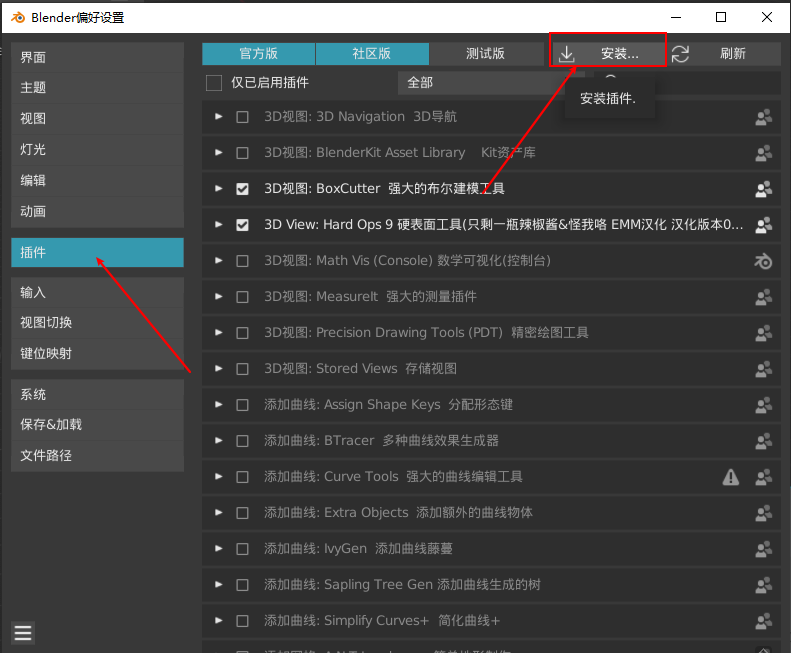Viewport: 791px width, 653px height.
Task: Open the 键位映射 keymap section
Action: pyautogui.click(x=97, y=354)
